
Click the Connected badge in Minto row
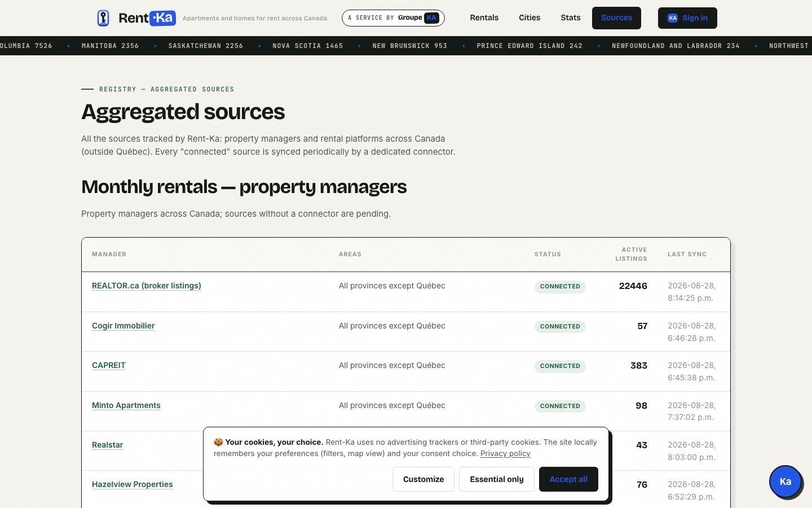(560, 406)
